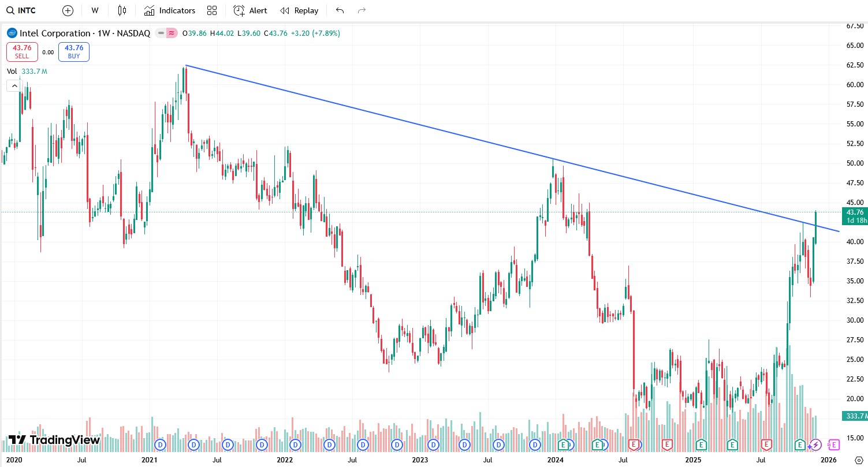Click the Intel Corporation · 1W · NASDAQ title

pyautogui.click(x=85, y=33)
